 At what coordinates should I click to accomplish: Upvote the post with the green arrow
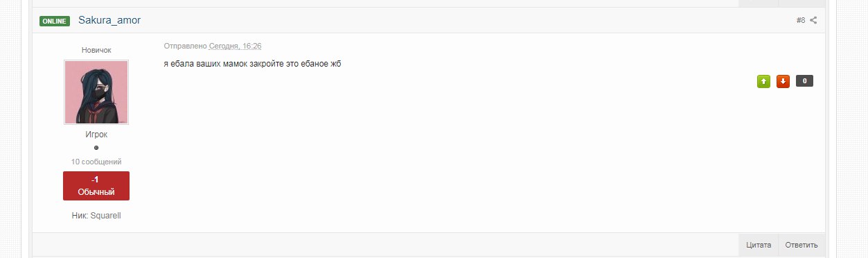click(763, 81)
